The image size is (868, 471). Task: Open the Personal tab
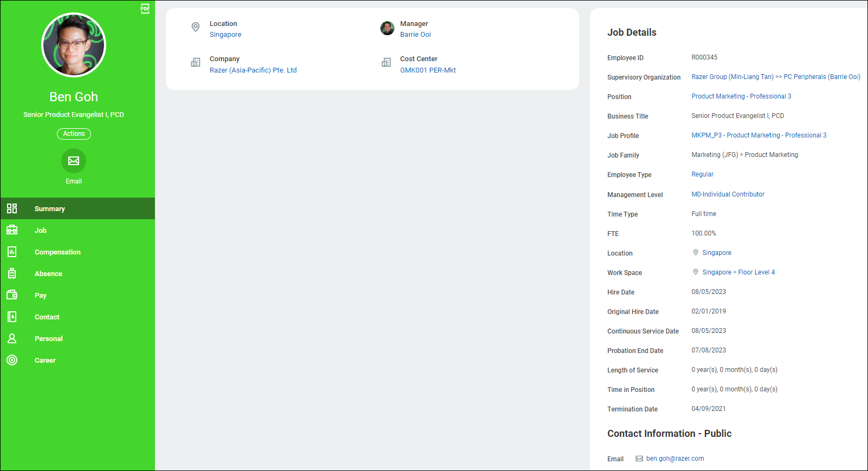[x=77, y=338]
